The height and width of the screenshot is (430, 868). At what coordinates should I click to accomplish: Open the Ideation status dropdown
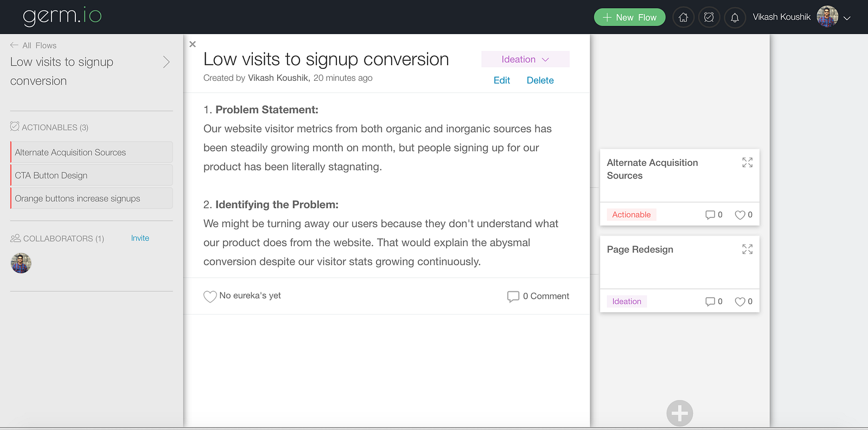[525, 59]
